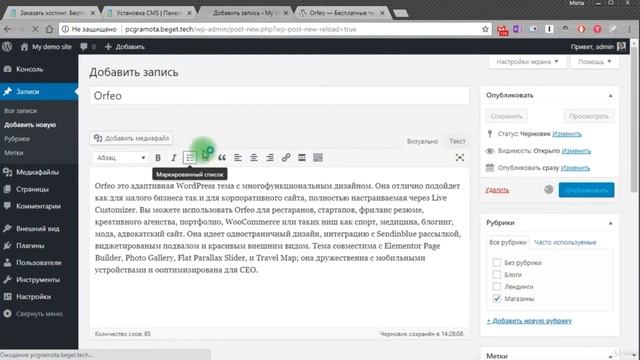Insert a blockquote in the editor

[222, 158]
